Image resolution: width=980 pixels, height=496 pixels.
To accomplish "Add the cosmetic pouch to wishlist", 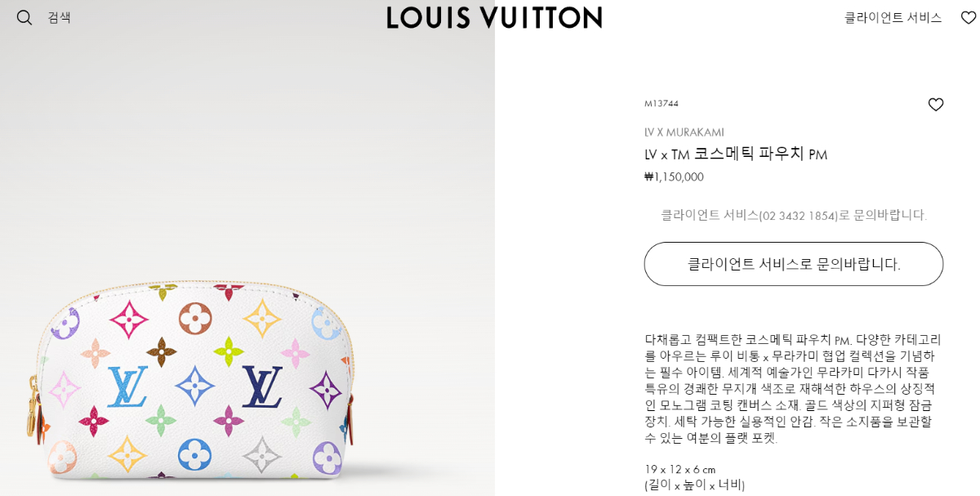I will click(936, 105).
